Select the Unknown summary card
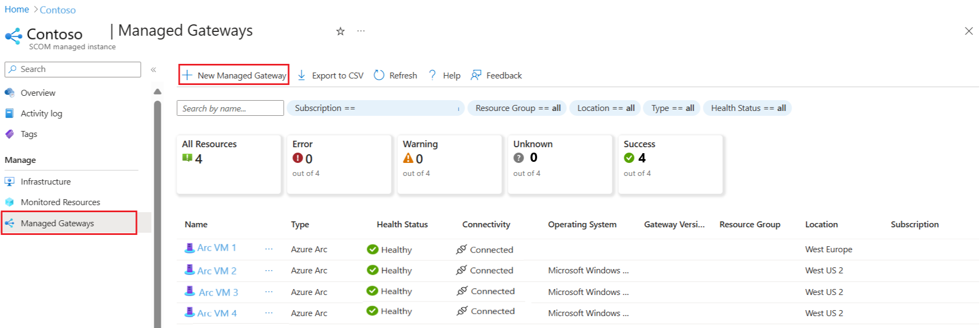 pos(560,164)
